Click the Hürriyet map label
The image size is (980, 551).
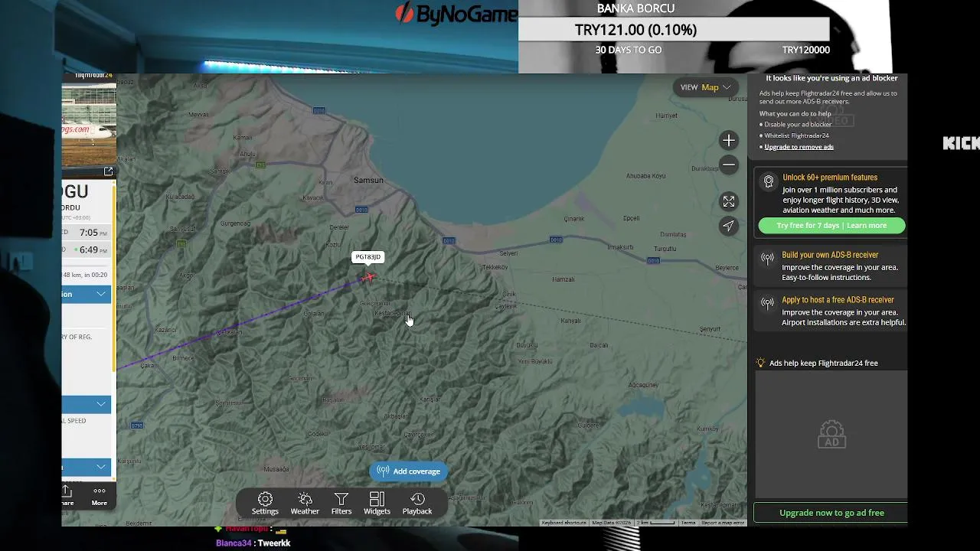point(666,116)
